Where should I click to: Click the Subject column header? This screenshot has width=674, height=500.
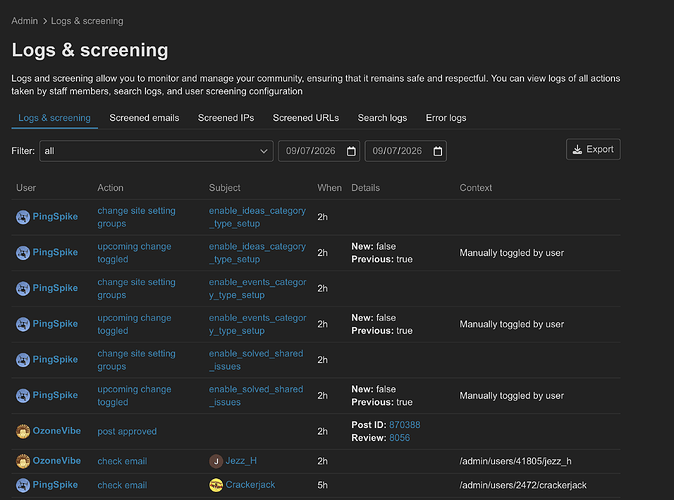(224, 188)
